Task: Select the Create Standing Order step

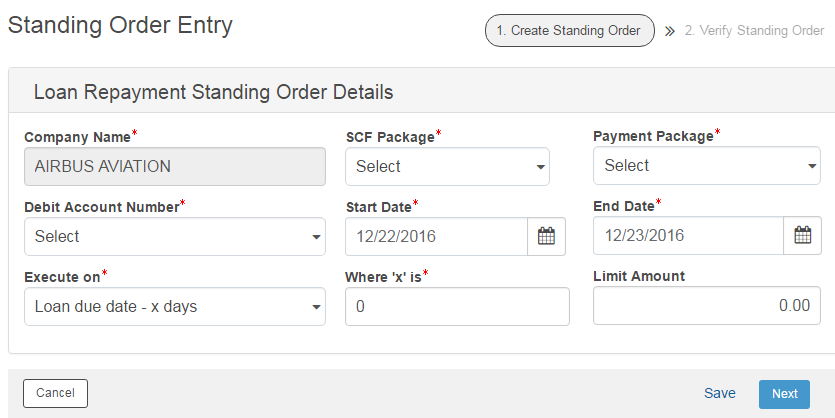Action: (x=570, y=31)
